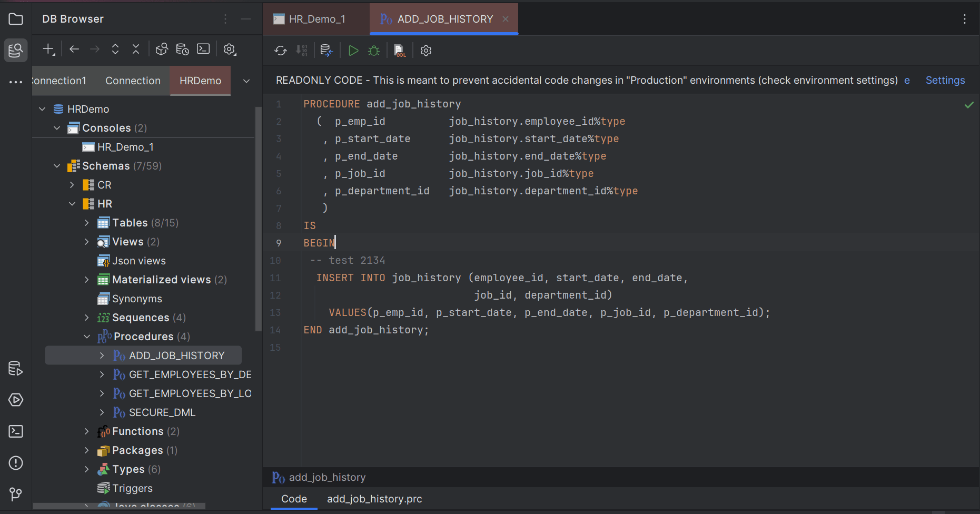Open the Project tool window folder icon
Screen dimensions: 980x514
click(16, 19)
